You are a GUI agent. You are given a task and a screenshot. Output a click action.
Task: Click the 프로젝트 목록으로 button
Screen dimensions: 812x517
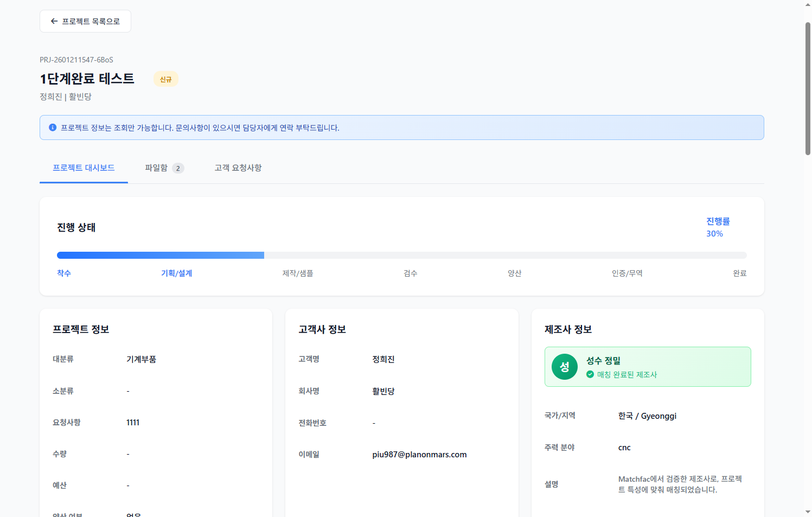(x=85, y=21)
